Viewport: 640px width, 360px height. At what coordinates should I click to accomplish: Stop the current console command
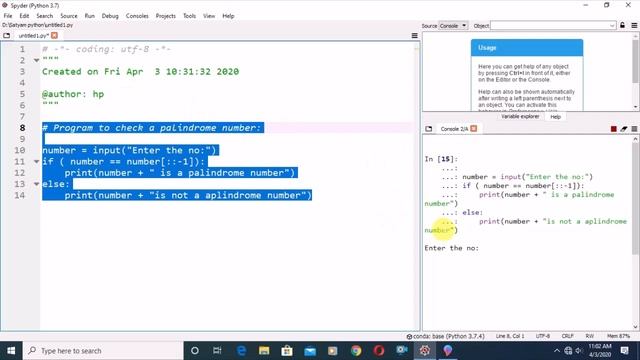[613, 129]
